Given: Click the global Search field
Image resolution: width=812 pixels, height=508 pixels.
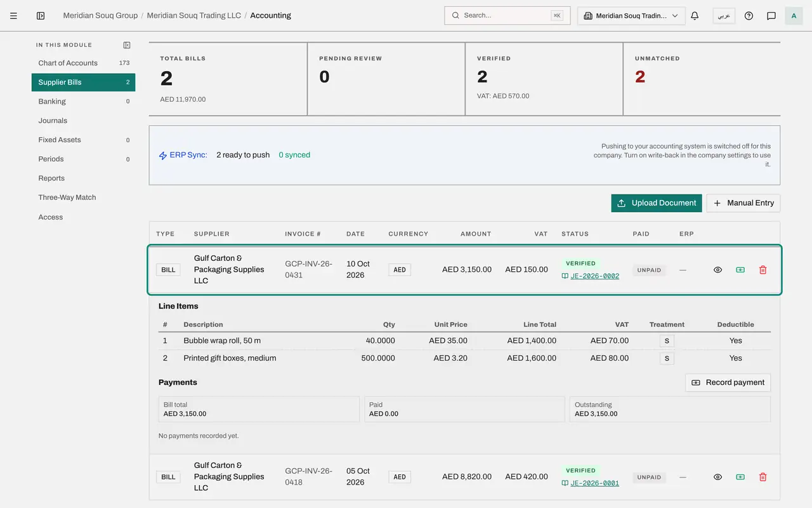Looking at the screenshot, I should [507, 15].
